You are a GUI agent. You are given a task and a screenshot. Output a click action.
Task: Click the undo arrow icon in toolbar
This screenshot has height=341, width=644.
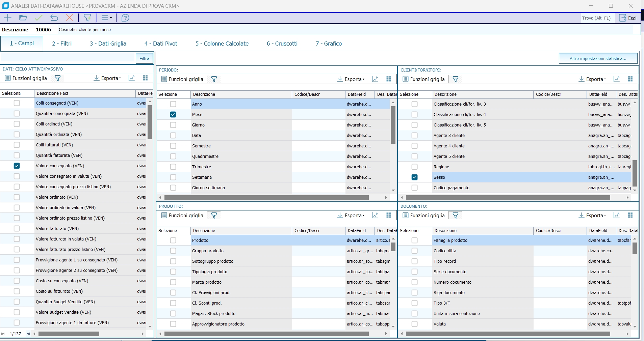pyautogui.click(x=54, y=18)
